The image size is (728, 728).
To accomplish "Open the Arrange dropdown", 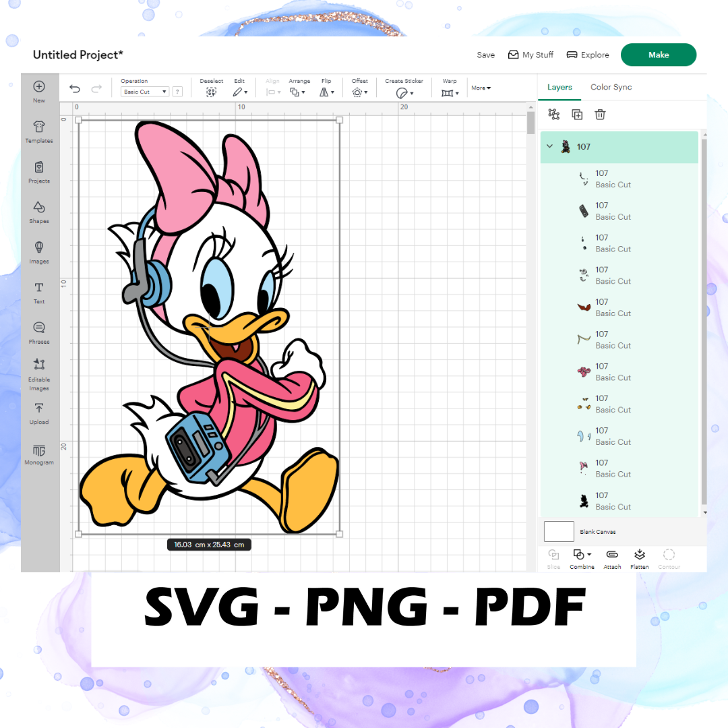I will tap(298, 92).
